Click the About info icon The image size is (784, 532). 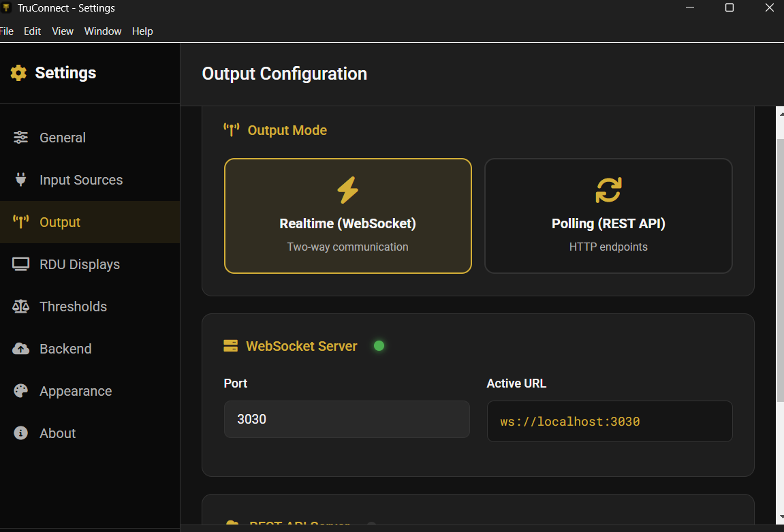click(20, 433)
